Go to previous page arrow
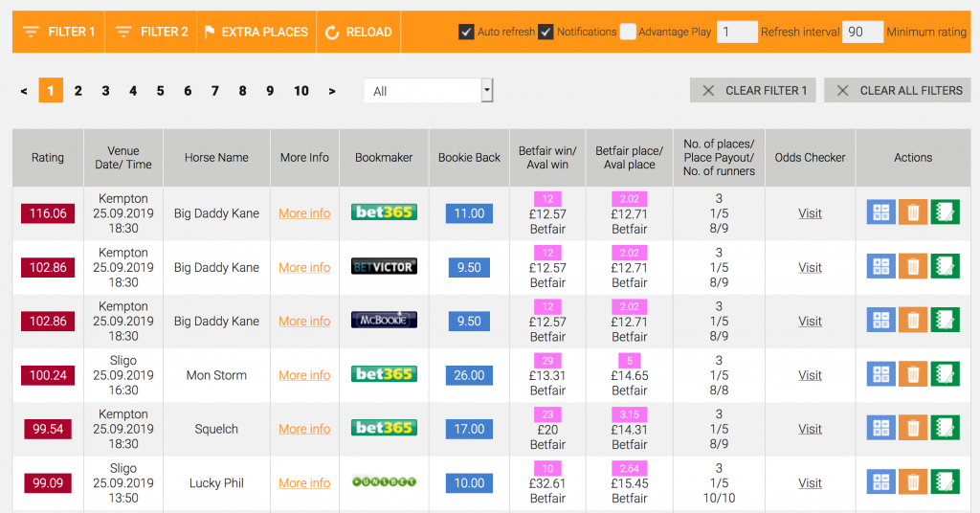This screenshot has width=980, height=513. coord(24,91)
